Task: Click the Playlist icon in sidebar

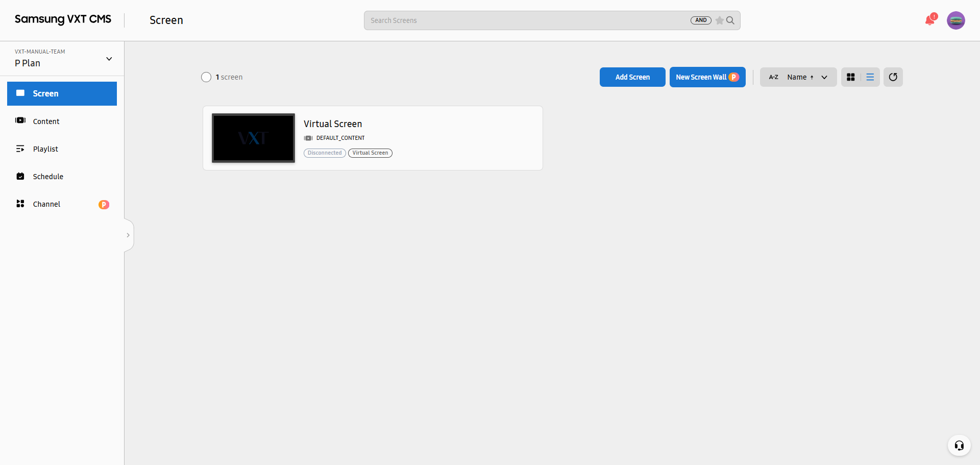Action: tap(20, 149)
